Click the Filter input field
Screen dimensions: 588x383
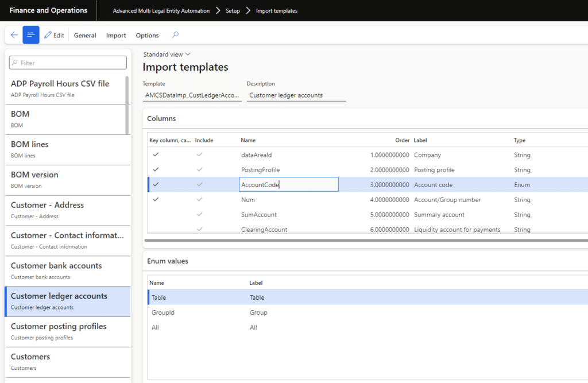click(68, 63)
